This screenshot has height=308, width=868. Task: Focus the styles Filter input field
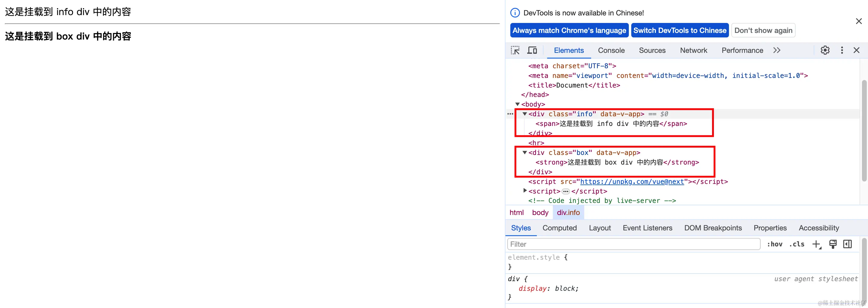(633, 244)
